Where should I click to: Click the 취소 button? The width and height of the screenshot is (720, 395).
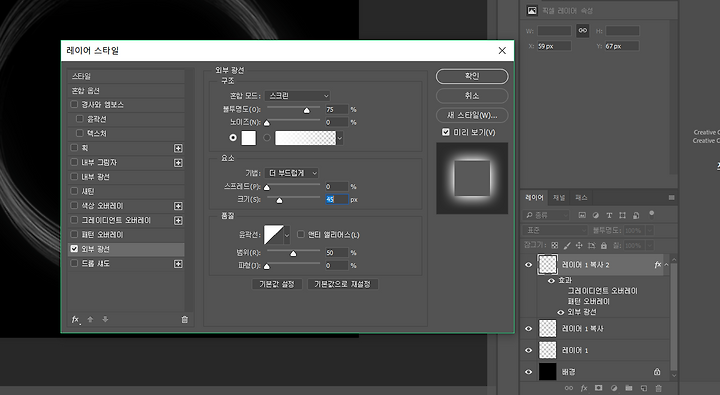[x=472, y=96]
